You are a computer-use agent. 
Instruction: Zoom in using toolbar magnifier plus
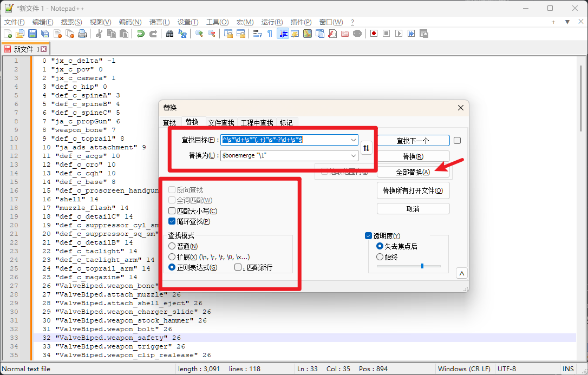coord(199,34)
